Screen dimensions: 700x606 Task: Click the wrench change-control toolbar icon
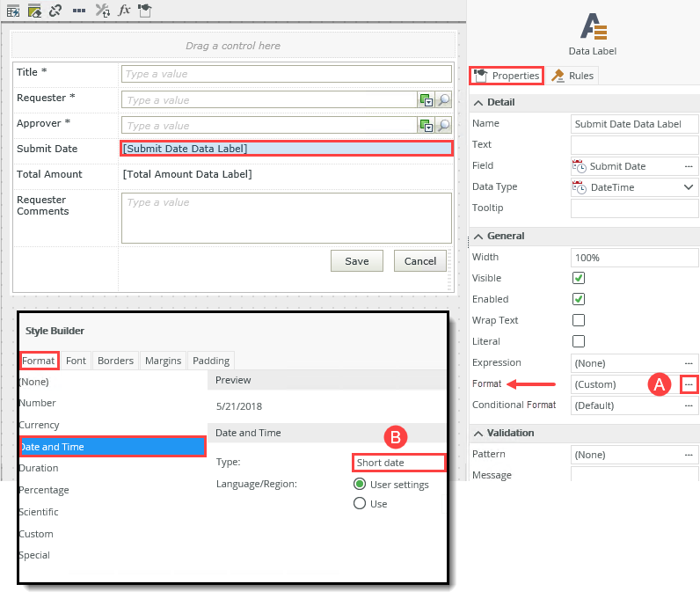tap(103, 11)
